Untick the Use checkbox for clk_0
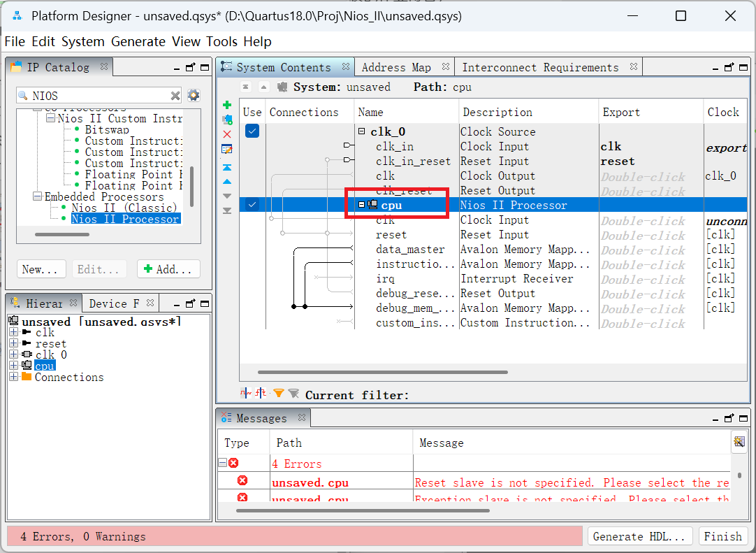 tap(252, 131)
